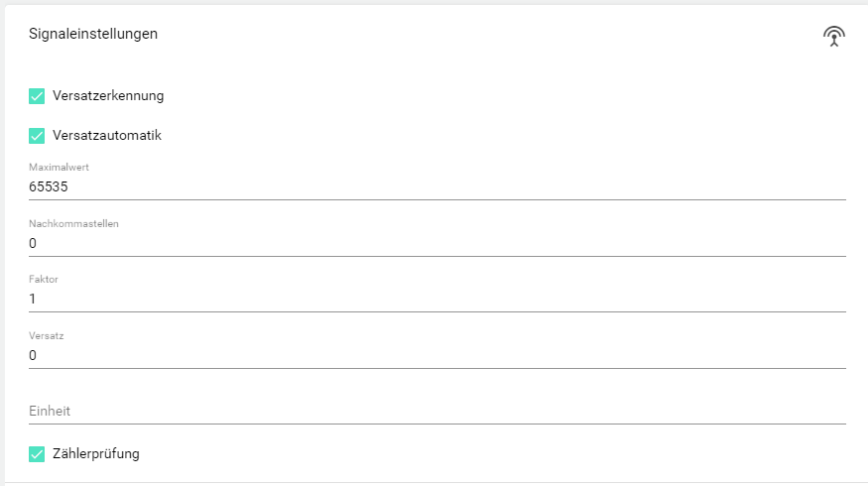Place cursor on the 65535 value
This screenshot has height=486, width=868.
point(48,186)
